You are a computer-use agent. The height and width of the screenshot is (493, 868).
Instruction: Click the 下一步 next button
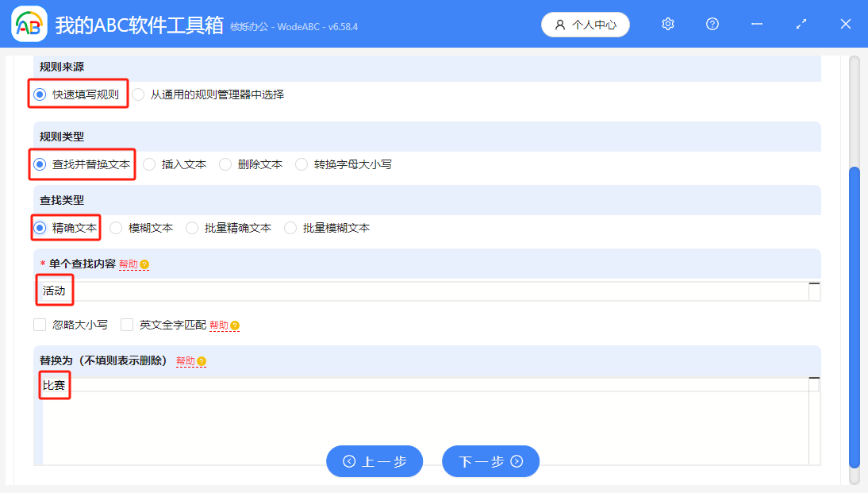490,461
